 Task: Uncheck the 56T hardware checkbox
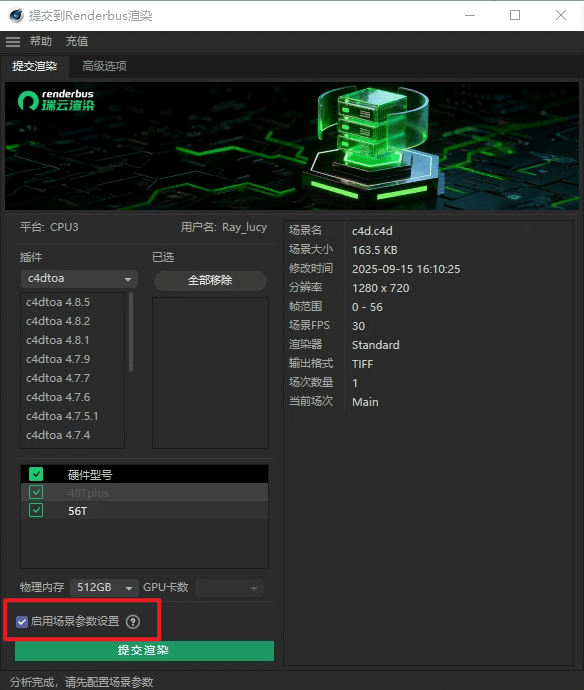(36, 510)
